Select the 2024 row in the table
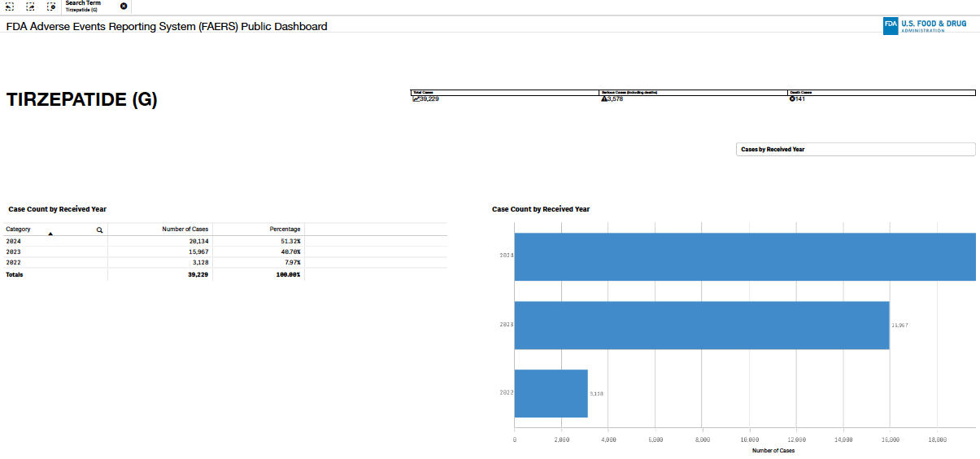The height and width of the screenshot is (459, 980). click(226, 241)
